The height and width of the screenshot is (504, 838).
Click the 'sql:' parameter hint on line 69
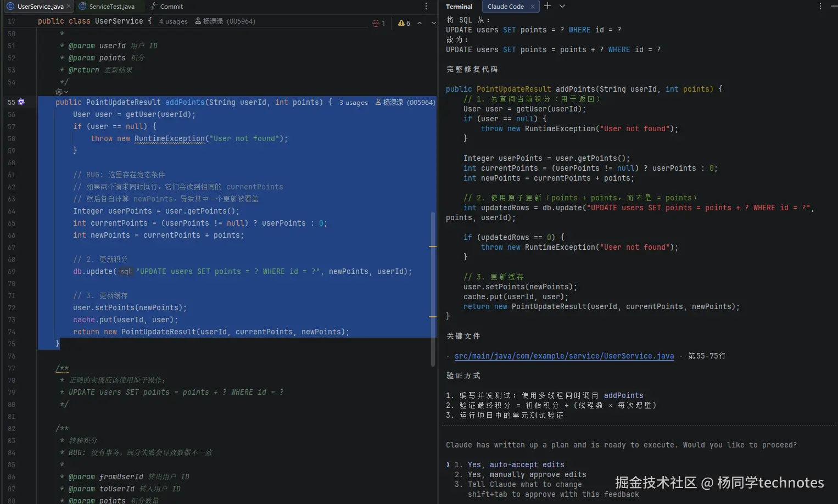tap(126, 271)
